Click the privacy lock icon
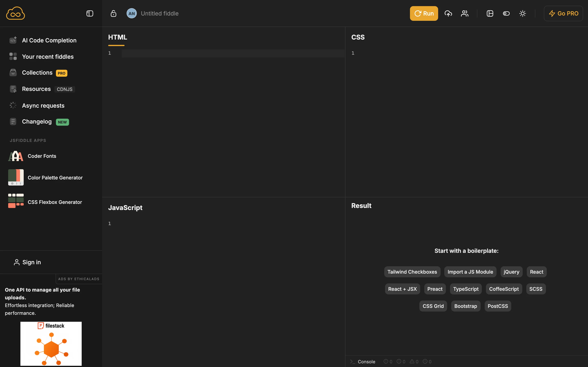 (113, 13)
